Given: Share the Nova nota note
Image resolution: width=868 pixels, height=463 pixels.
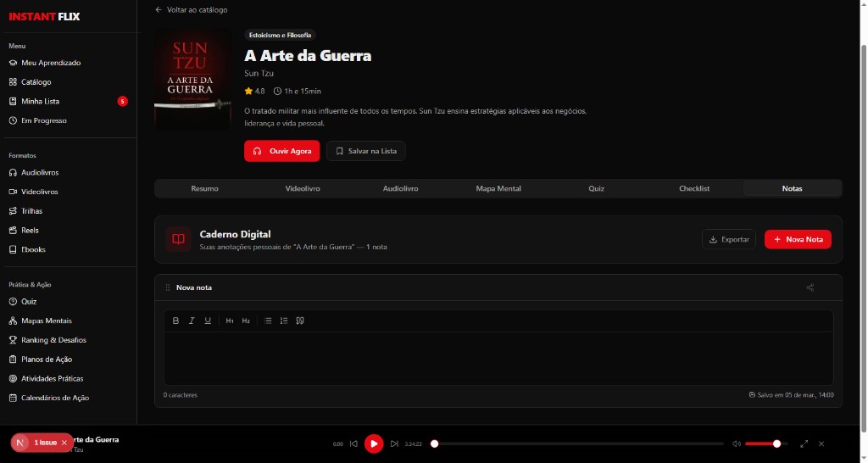Looking at the screenshot, I should click(x=810, y=287).
